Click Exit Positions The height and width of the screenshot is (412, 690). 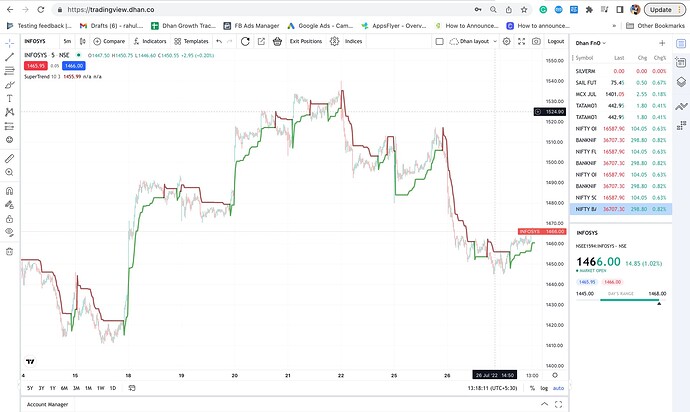pyautogui.click(x=306, y=41)
